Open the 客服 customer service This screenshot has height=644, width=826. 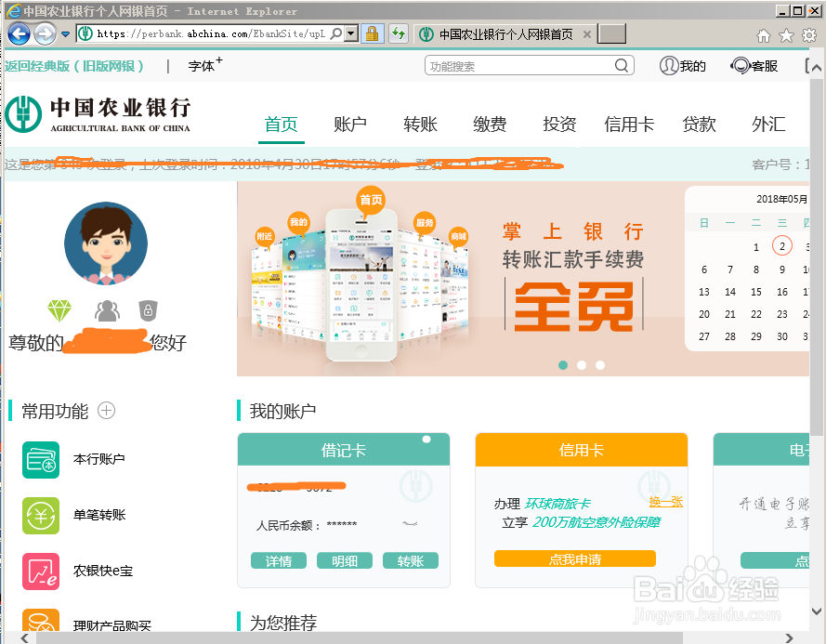point(754,66)
